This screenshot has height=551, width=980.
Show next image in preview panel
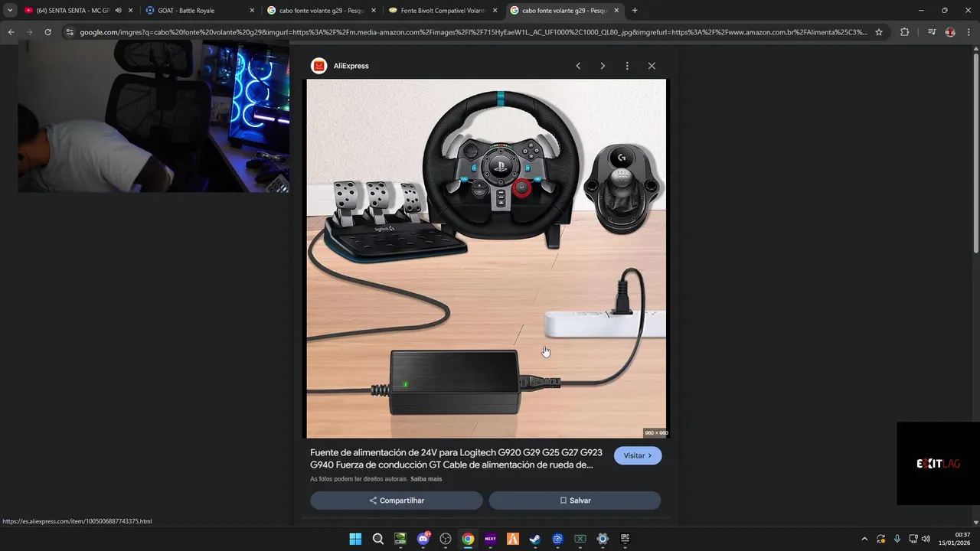603,66
